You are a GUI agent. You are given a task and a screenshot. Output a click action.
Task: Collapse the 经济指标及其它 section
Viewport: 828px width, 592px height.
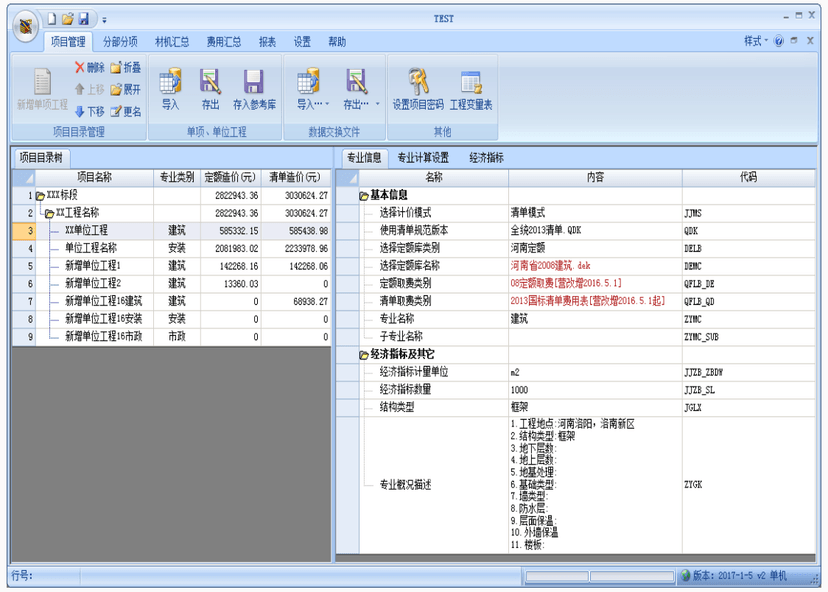[364, 355]
